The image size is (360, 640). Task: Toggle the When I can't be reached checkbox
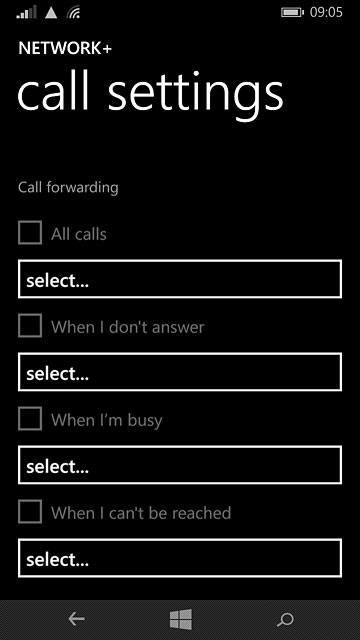tap(30, 511)
